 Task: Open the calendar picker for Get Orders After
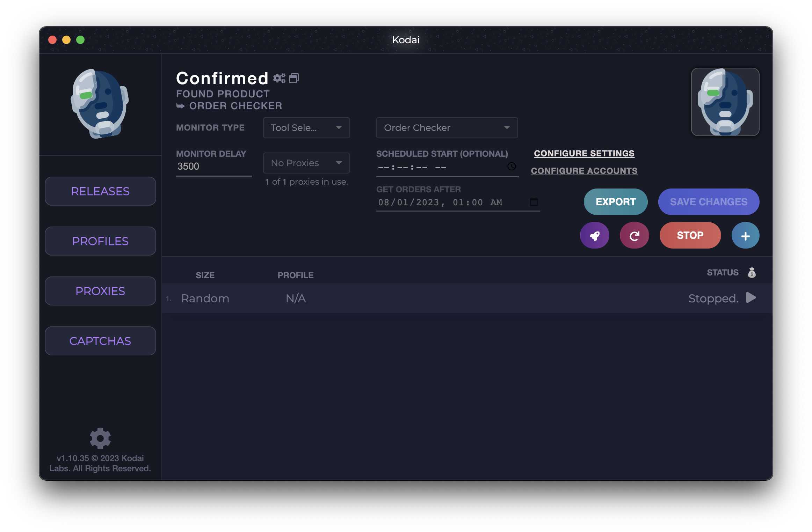point(534,202)
